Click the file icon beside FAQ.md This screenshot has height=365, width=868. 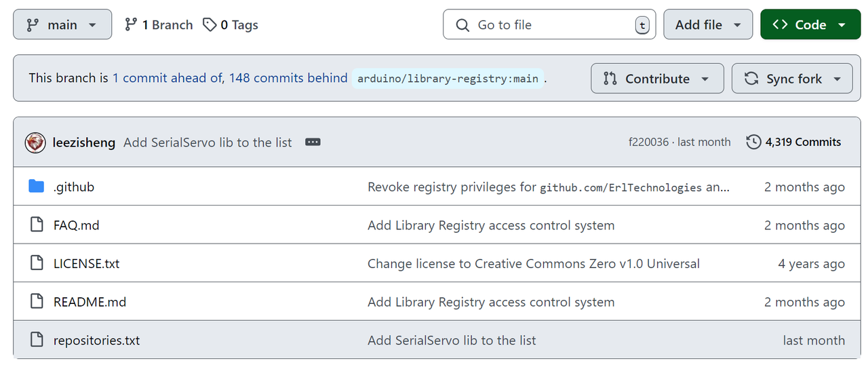pos(37,225)
